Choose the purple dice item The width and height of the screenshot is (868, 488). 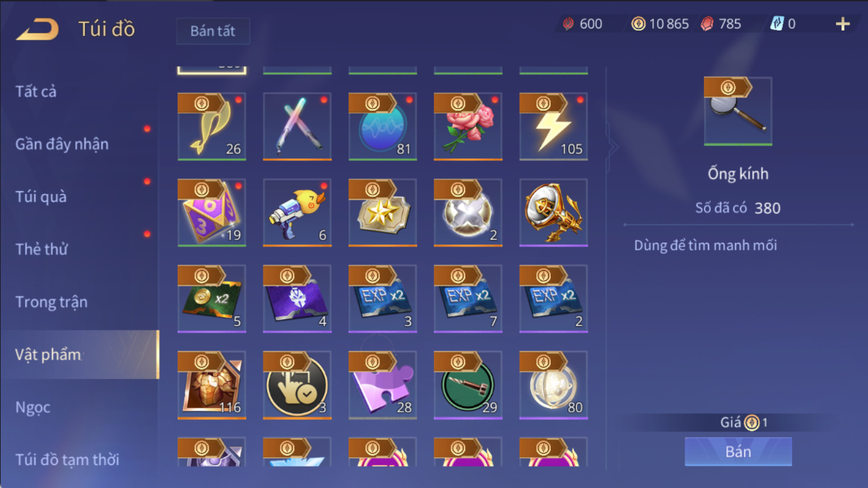(211, 213)
